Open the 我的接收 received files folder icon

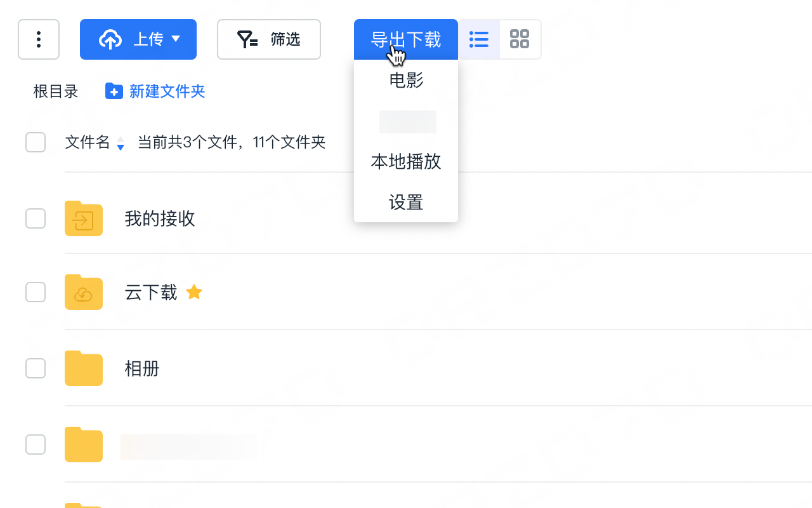pos(83,218)
